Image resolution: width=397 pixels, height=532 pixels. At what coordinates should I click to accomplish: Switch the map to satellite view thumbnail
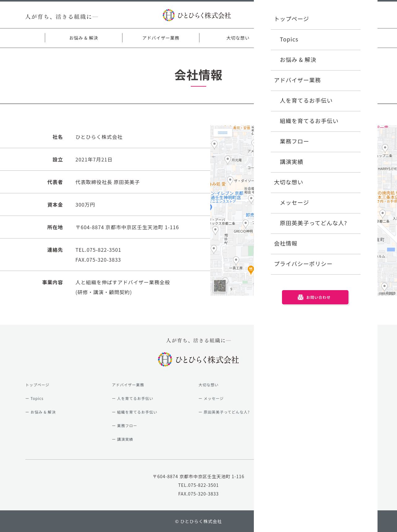coord(220,286)
